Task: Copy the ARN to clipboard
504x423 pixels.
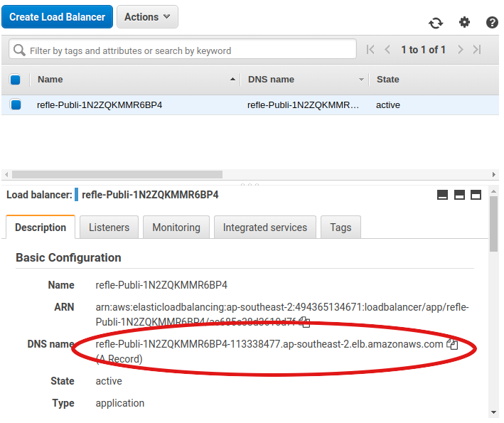Action: [x=304, y=322]
